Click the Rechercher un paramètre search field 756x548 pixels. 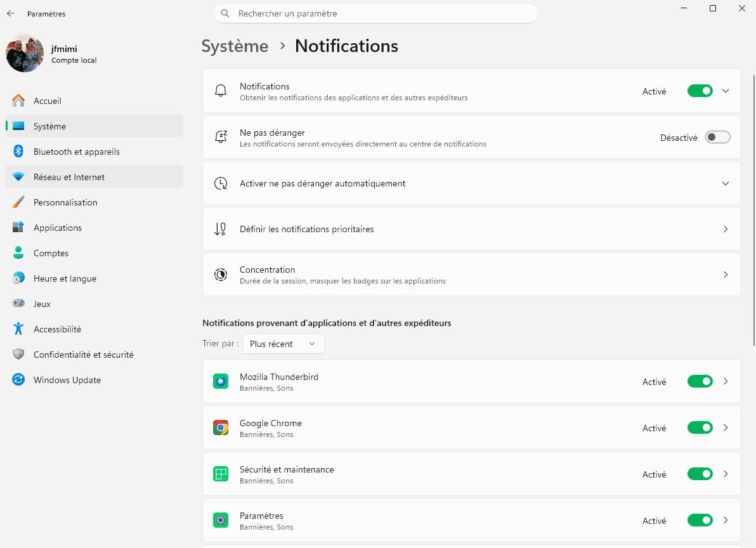pyautogui.click(x=376, y=13)
